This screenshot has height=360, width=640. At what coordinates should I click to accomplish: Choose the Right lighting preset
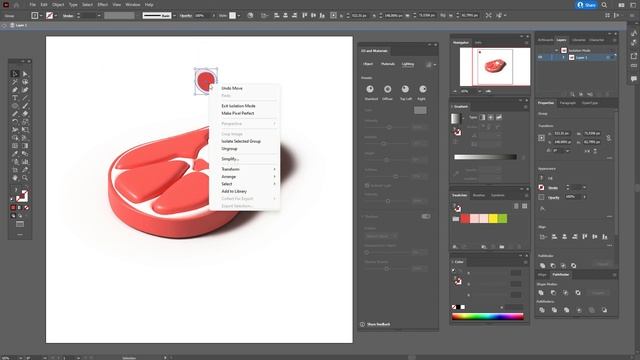click(x=422, y=89)
